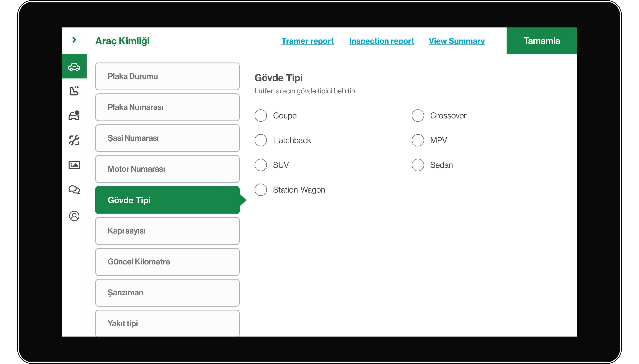Open the seat/interior section icon
The image size is (639, 364).
[74, 91]
